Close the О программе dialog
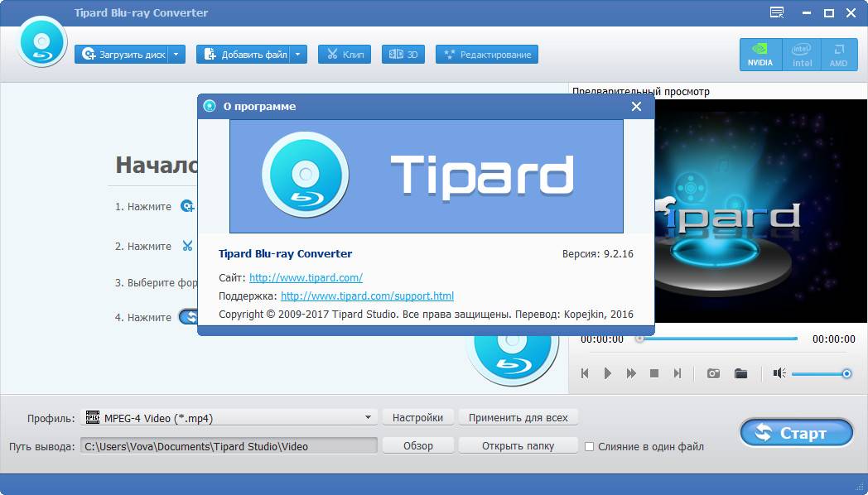 (x=637, y=106)
